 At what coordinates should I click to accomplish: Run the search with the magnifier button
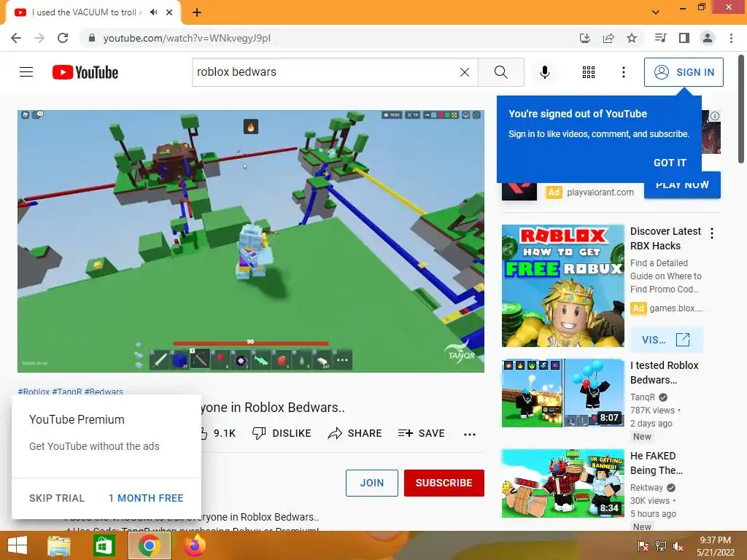pos(500,72)
